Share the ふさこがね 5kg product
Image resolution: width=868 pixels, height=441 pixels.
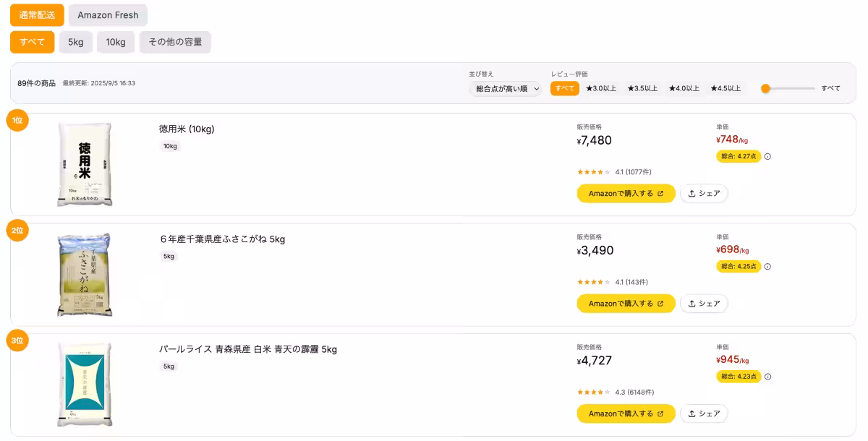point(704,304)
